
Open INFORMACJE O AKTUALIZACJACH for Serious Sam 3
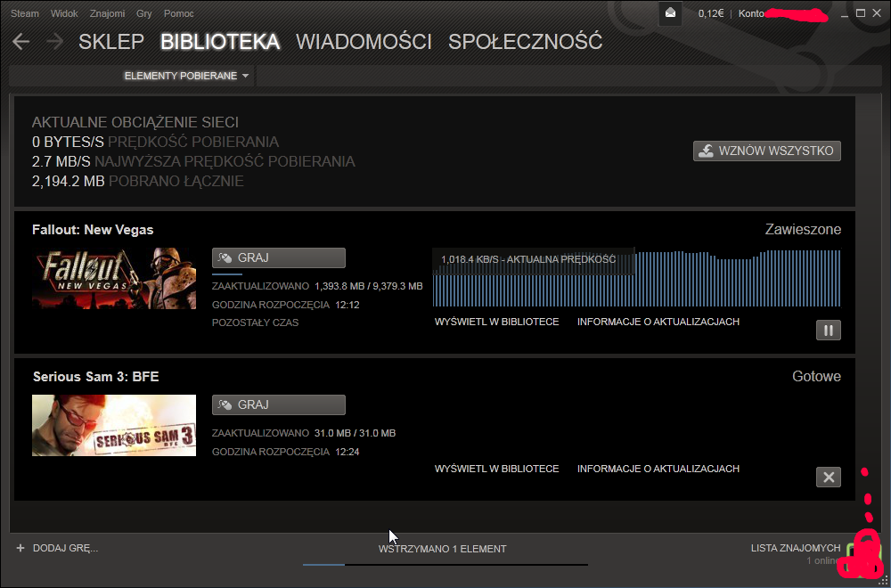tap(658, 469)
